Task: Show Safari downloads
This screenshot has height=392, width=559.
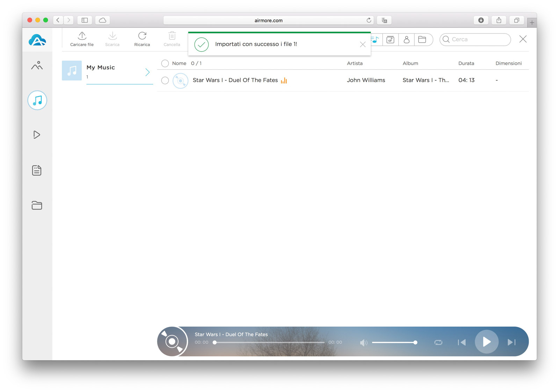Action: click(481, 20)
